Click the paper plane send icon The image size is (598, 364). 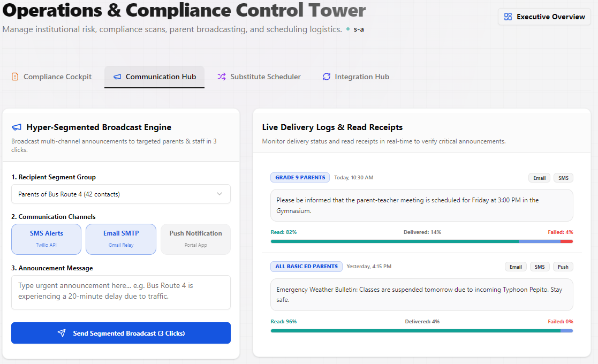pyautogui.click(x=62, y=333)
